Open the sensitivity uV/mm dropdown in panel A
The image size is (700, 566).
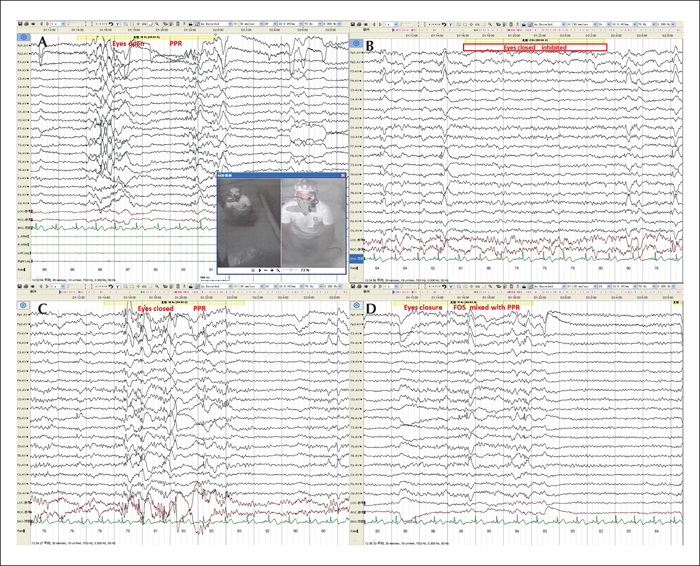(291, 24)
